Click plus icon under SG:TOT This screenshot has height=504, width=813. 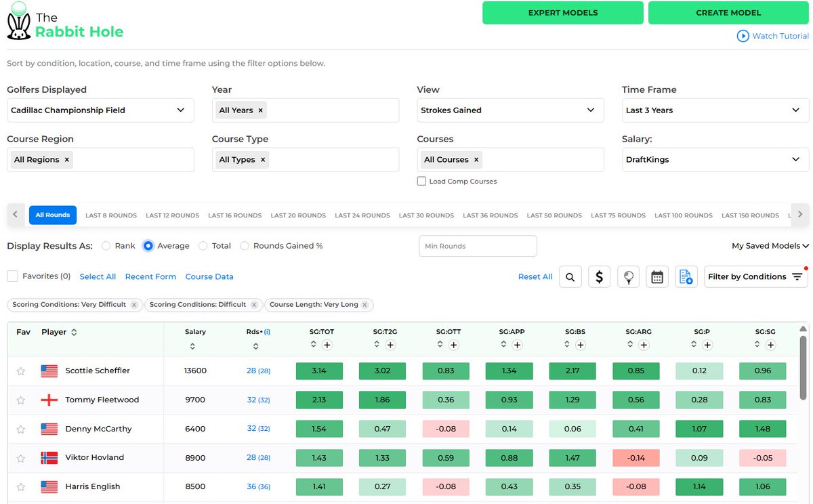(x=327, y=345)
